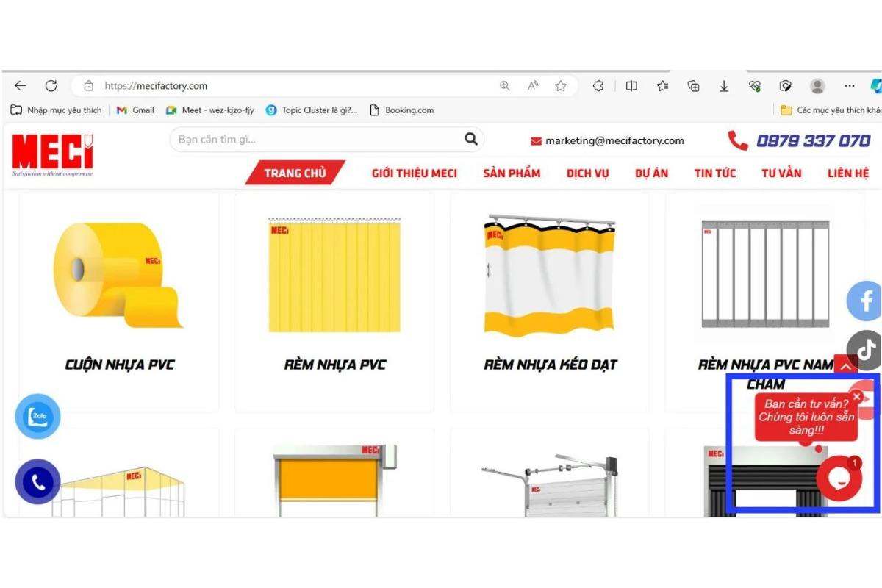This screenshot has width=882, height=588.
Task: Refresh the page using the reload icon
Action: point(51,85)
